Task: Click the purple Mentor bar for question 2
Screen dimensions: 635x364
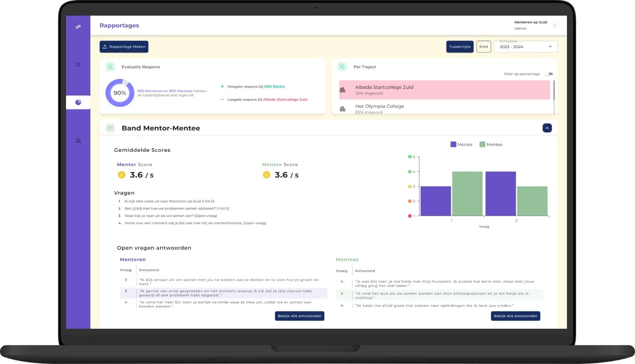Action: pos(501,194)
